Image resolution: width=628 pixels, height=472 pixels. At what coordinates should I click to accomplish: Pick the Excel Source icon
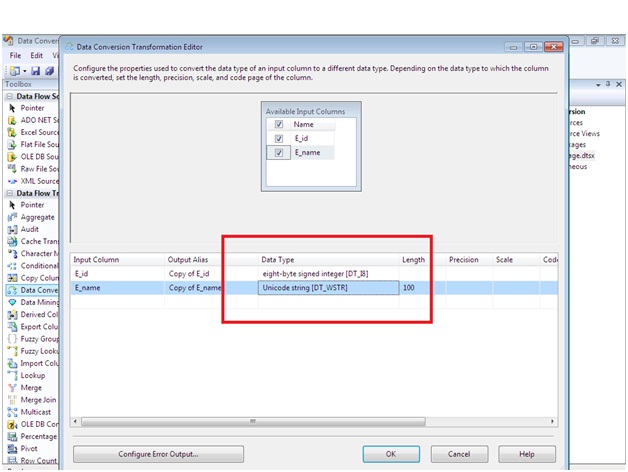[x=11, y=132]
